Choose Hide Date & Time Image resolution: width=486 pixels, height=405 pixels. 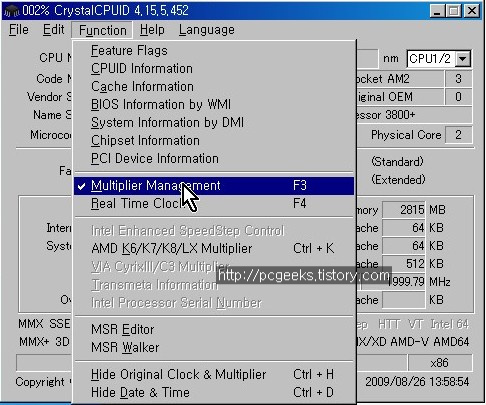click(214, 393)
